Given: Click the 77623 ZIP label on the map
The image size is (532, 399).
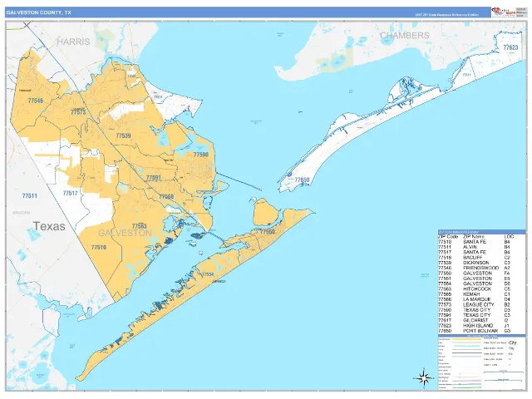Looking at the screenshot, I should [x=510, y=47].
